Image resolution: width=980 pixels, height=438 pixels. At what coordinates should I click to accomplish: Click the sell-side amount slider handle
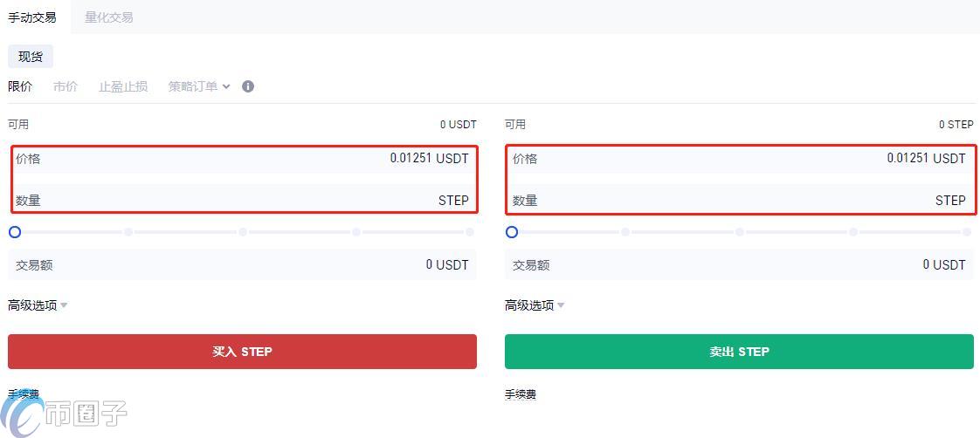click(x=511, y=232)
